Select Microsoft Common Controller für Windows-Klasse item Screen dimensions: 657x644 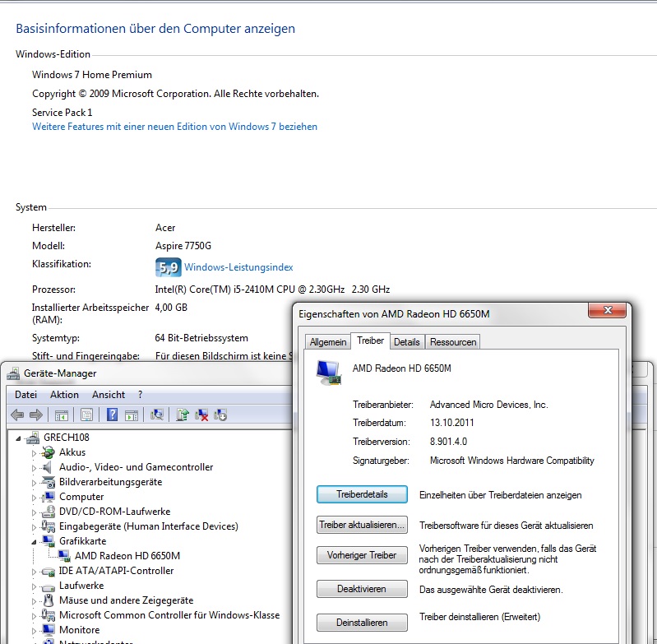(x=169, y=615)
